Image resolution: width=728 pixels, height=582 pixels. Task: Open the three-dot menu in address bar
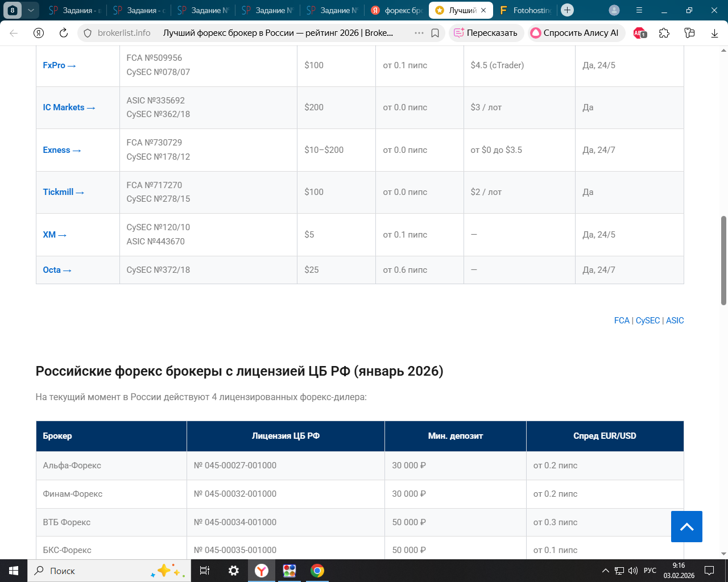[x=419, y=33]
